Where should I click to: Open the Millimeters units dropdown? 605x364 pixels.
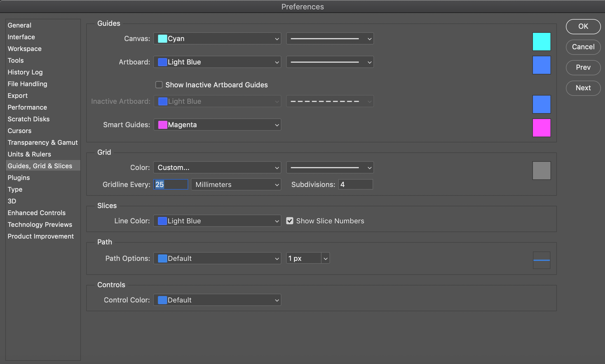[236, 185]
